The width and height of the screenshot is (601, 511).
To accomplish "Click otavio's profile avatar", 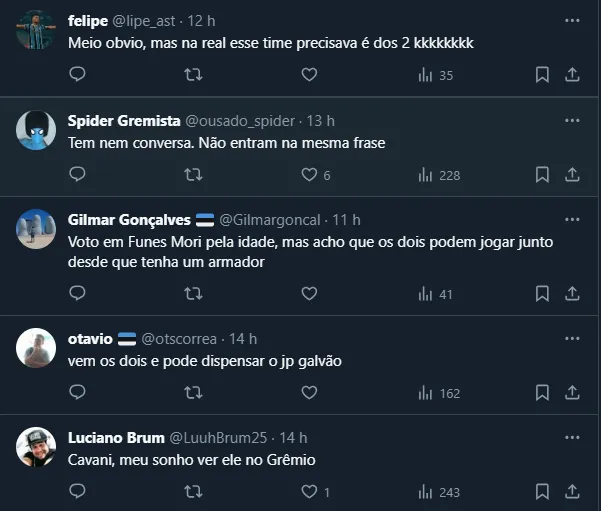I will (x=36, y=347).
